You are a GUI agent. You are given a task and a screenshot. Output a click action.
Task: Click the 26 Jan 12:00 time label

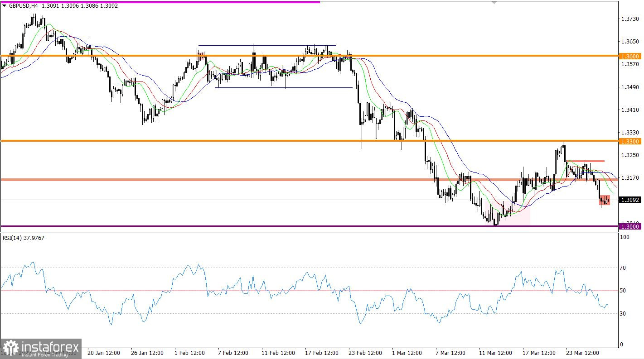(147, 353)
